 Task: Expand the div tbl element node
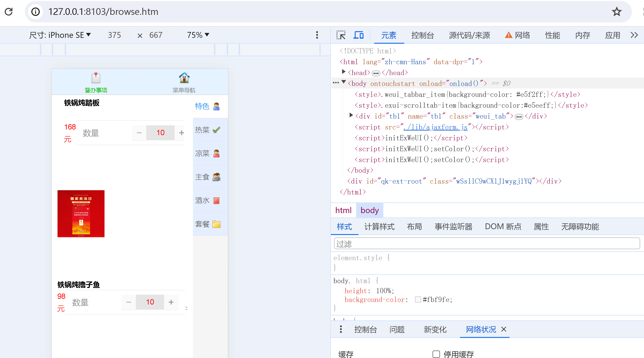coord(351,115)
